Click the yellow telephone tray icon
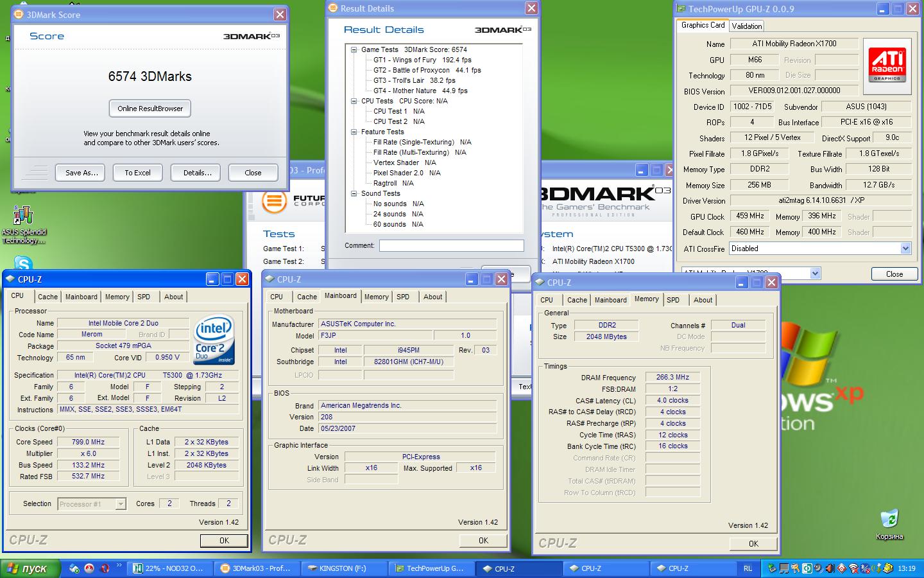The width and height of the screenshot is (924, 578). click(888, 568)
